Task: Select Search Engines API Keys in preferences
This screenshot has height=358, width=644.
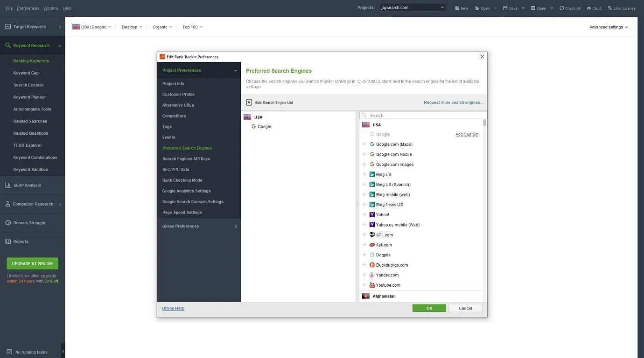Action: click(186, 159)
